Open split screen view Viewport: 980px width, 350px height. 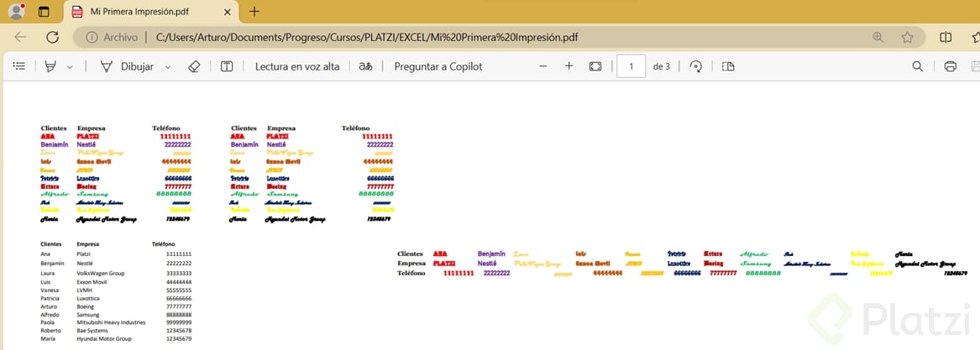(x=946, y=38)
